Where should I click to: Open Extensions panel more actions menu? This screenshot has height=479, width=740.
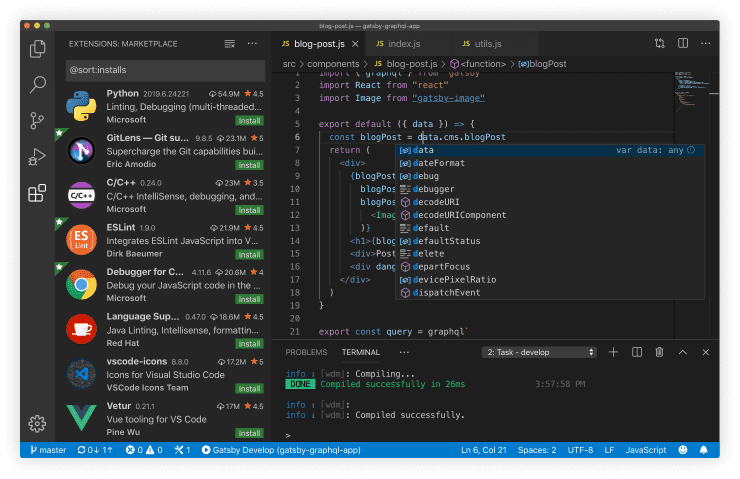(x=252, y=43)
